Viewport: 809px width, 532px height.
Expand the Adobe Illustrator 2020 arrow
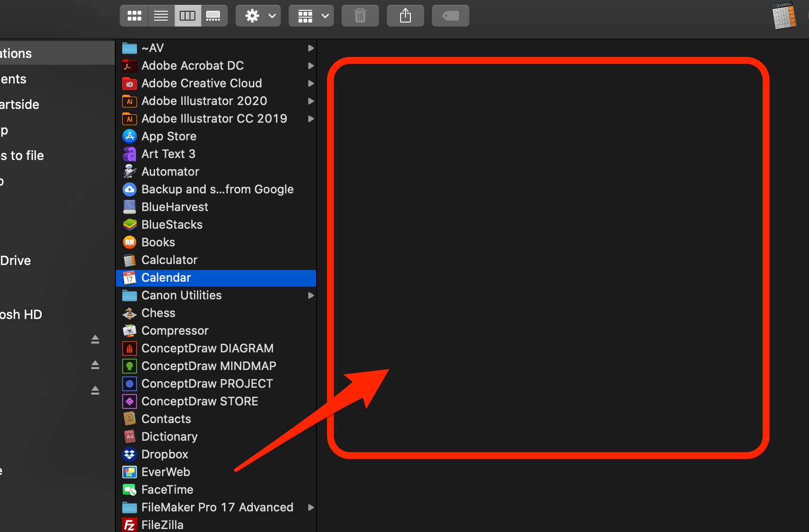point(311,101)
